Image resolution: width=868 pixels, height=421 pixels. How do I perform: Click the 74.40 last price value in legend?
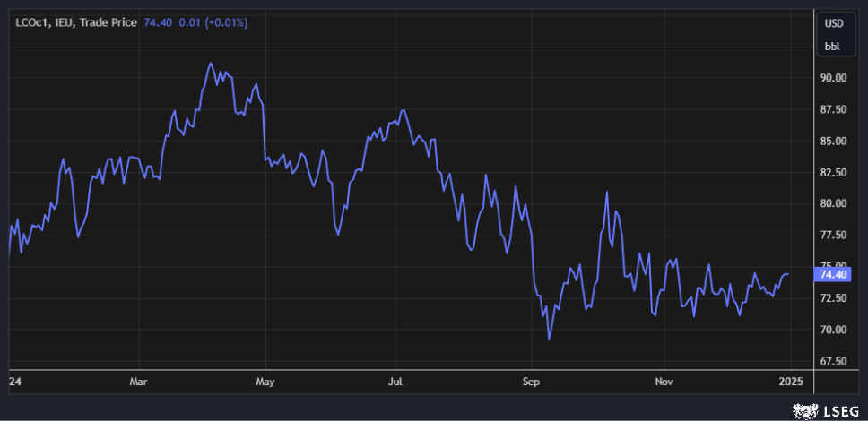158,23
